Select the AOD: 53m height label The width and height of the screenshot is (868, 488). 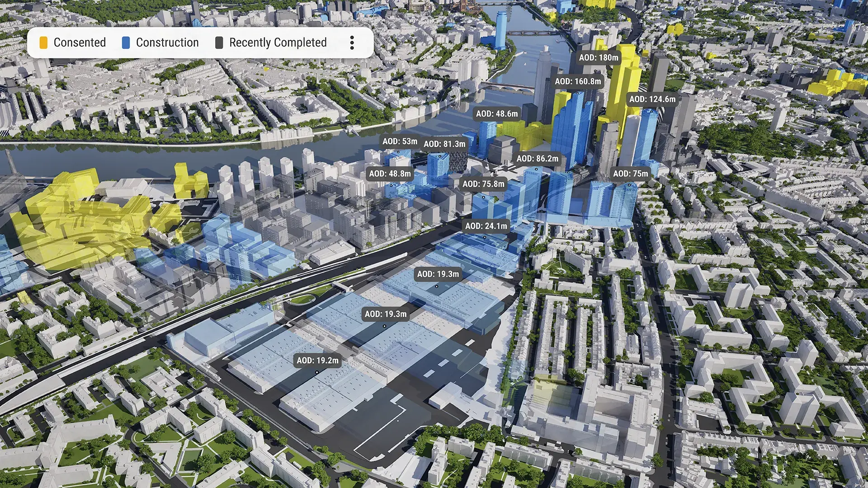click(x=400, y=141)
